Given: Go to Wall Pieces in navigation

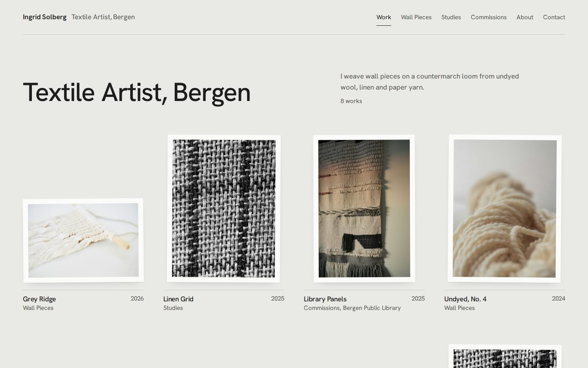Looking at the screenshot, I should (416, 17).
